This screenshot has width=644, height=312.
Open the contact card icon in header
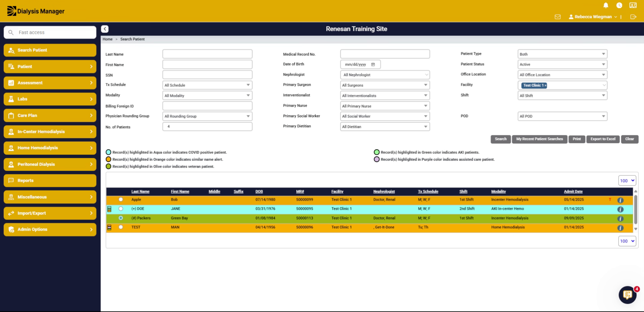click(x=633, y=5)
